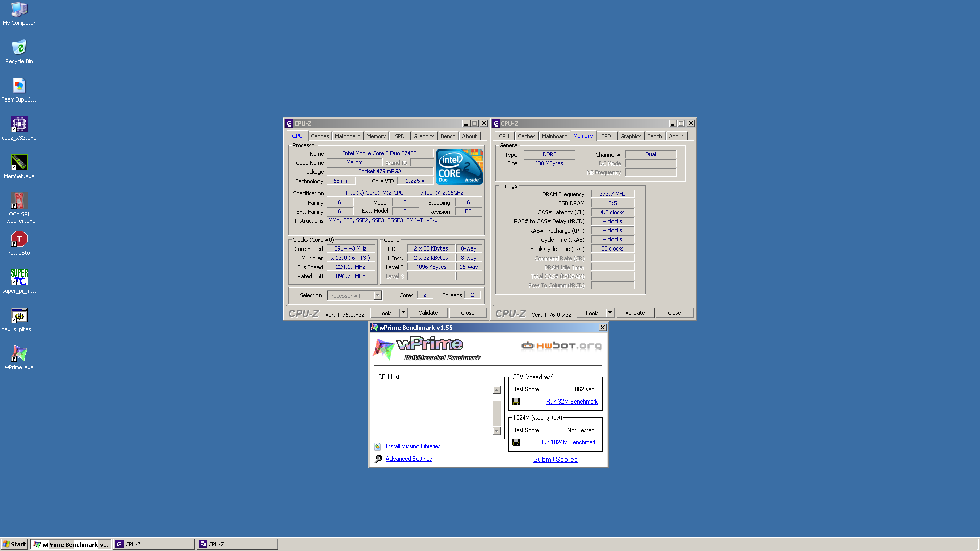Select the TeamCup16 desktop file icon
The width and height of the screenshot is (980, 551).
[x=19, y=90]
